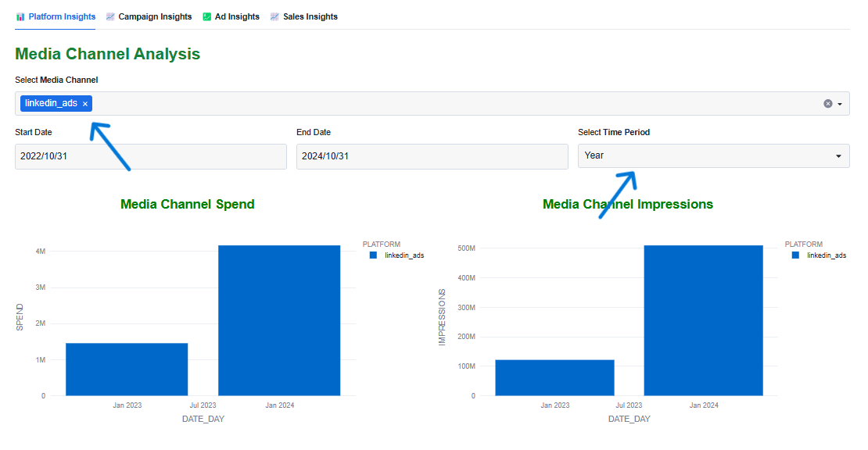Click the Sales Insights chart icon
This screenshot has height=450, width=868.
[274, 16]
